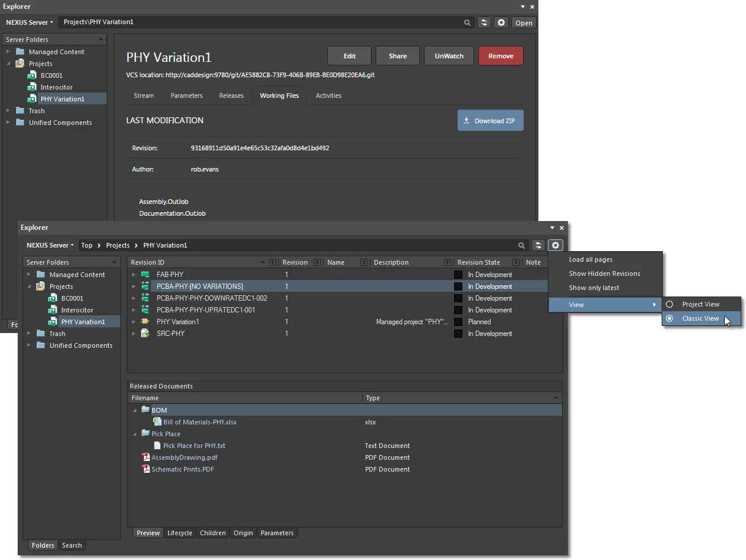746x560 pixels.
Task: Click the BC0001 project icon in Server Folders
Action: [x=52, y=298]
